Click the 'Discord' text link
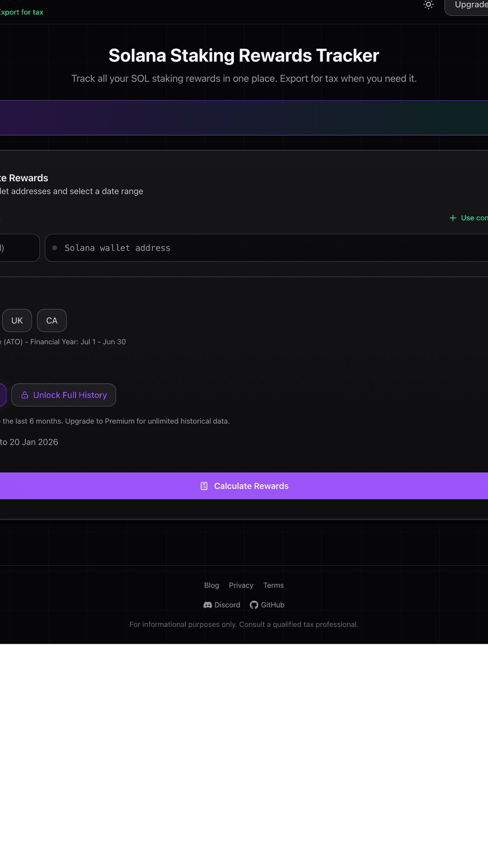The width and height of the screenshot is (488, 868). click(227, 605)
